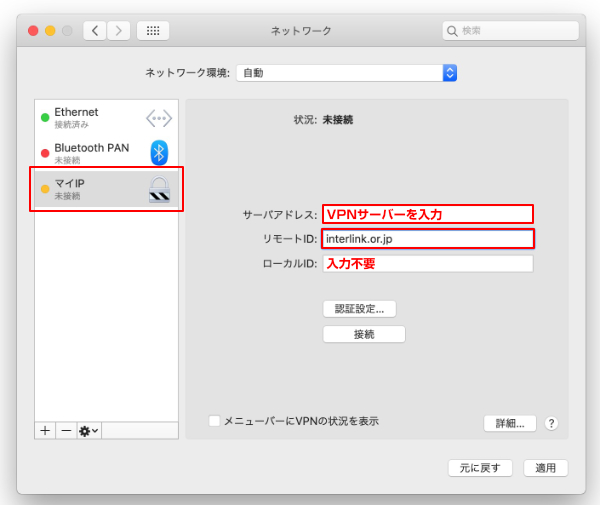The width and height of the screenshot is (600, 505).
Task: Open the gear action menu
Action: pos(88,430)
